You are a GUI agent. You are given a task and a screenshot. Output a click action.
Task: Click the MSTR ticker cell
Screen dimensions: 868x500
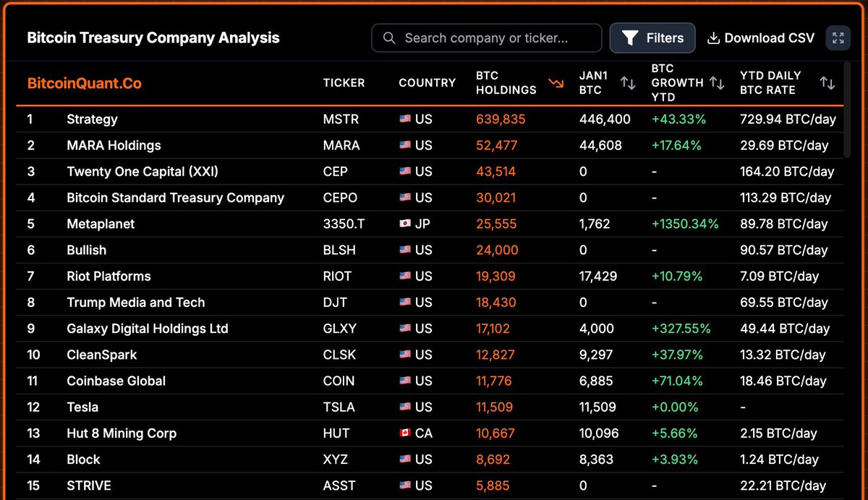341,119
